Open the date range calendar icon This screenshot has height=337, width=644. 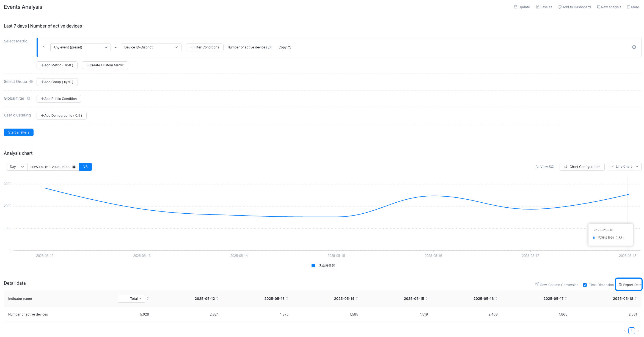74,167
